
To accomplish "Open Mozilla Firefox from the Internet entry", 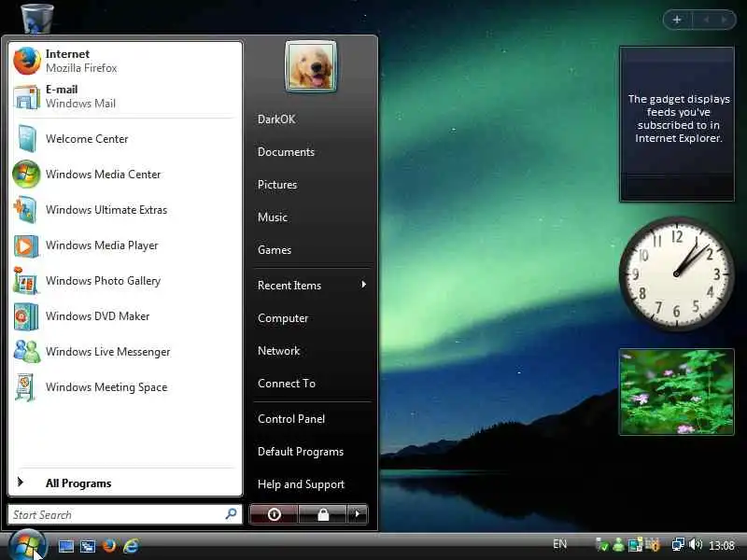I will (125, 61).
